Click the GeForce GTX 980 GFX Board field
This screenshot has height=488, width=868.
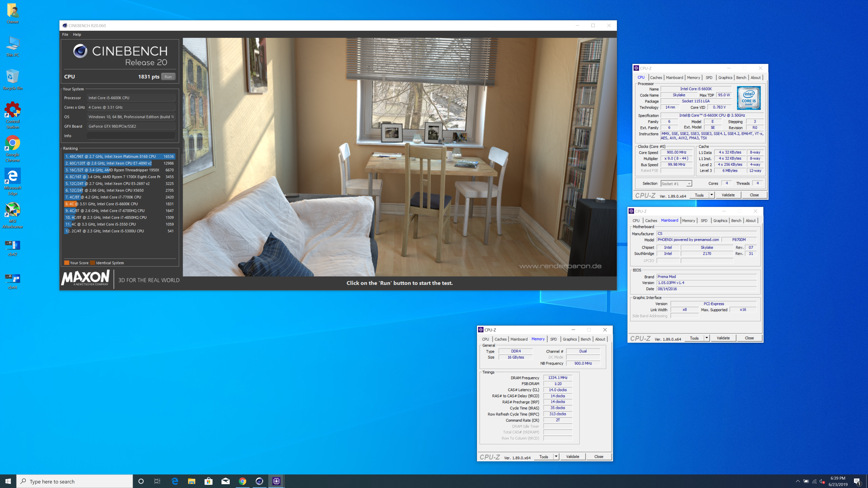click(131, 126)
